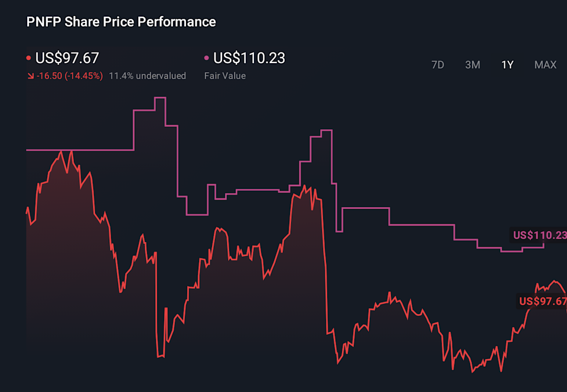Click the purple dot beside US$110.23 heading
567x392 pixels.
click(207, 58)
